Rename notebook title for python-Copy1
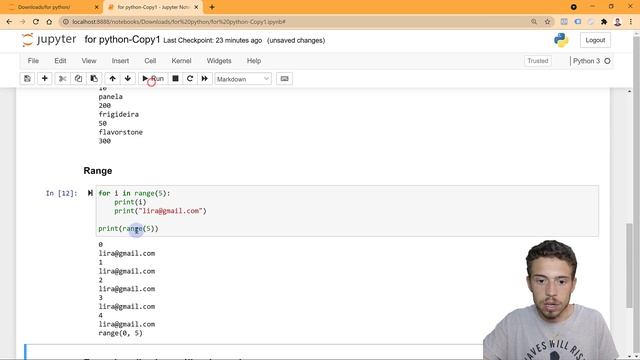This screenshot has height=360, width=640. point(122,40)
